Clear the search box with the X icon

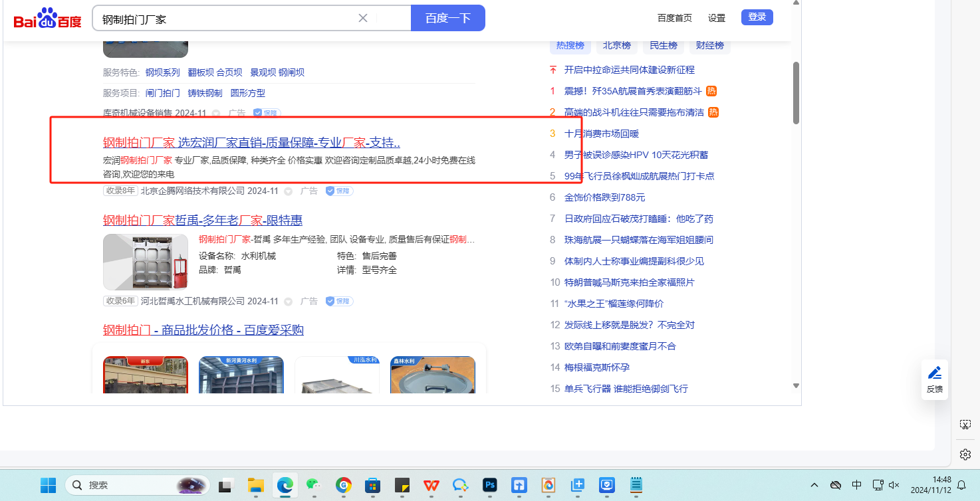point(363,18)
